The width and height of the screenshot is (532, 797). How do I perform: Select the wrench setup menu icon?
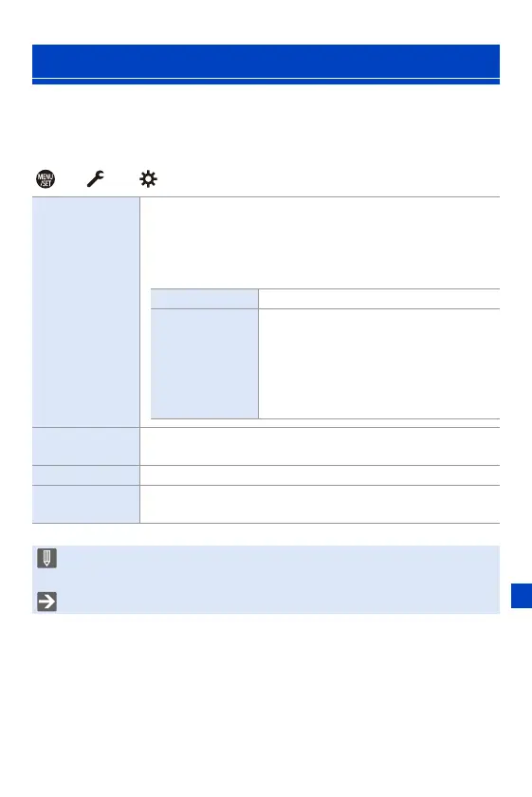click(x=95, y=178)
